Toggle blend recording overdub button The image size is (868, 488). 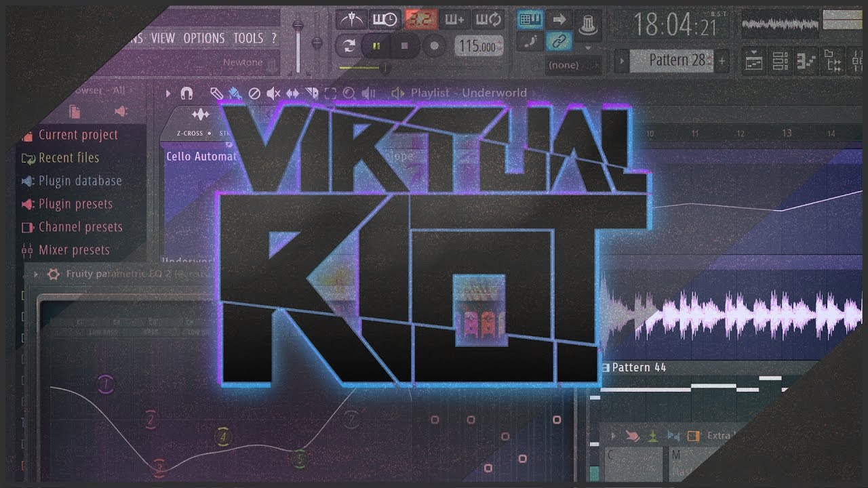coord(454,20)
